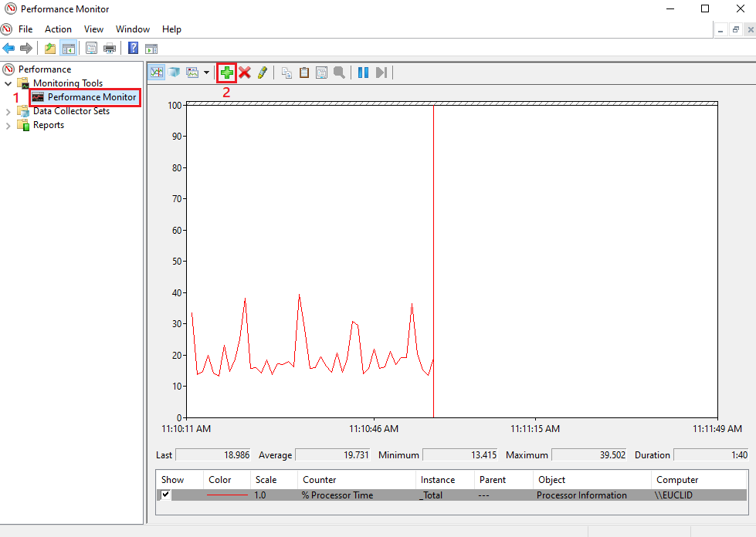Click the Counter column header
Screen dimensions: 756x537
(x=319, y=480)
